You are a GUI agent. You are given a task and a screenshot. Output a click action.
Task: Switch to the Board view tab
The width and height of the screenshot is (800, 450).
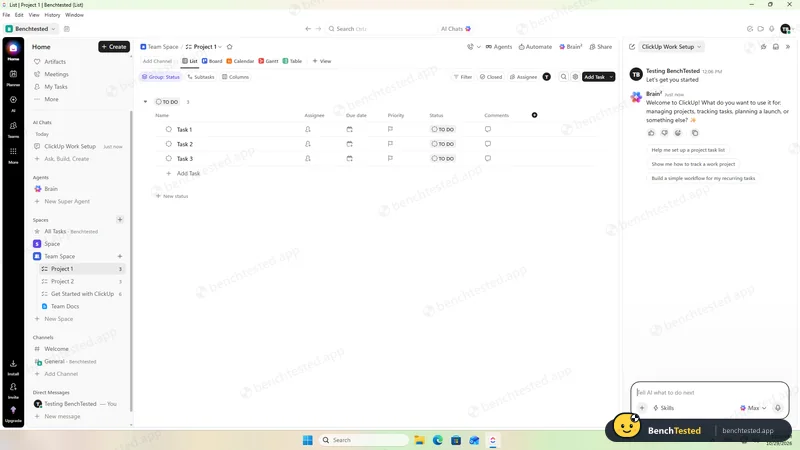(212, 61)
